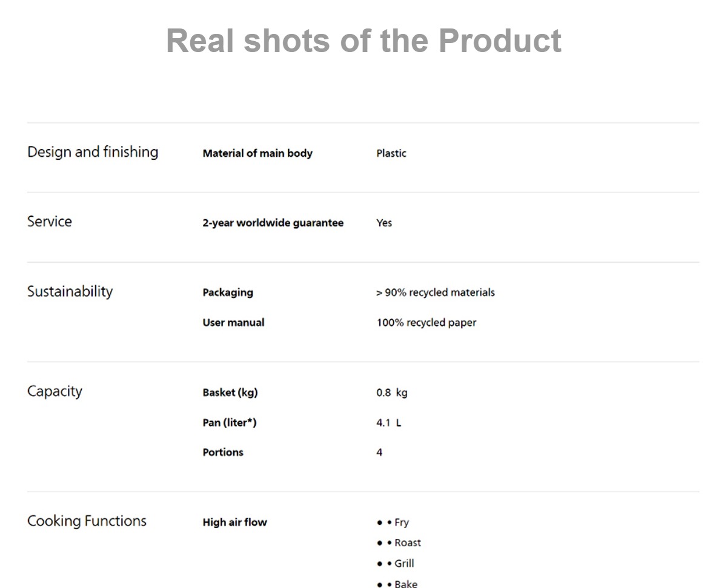Click the 'Material of main body' label
Screen dimensions: 727x588
click(257, 153)
